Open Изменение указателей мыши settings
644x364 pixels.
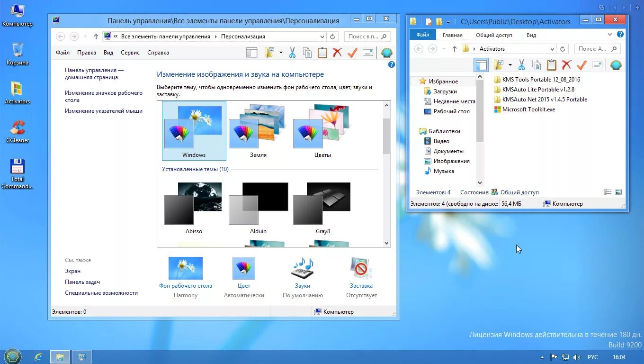pos(104,110)
